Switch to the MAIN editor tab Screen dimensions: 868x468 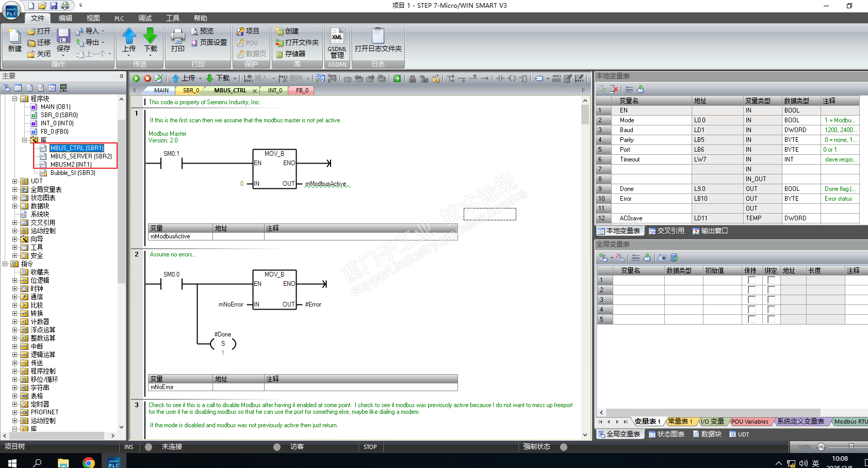point(161,90)
